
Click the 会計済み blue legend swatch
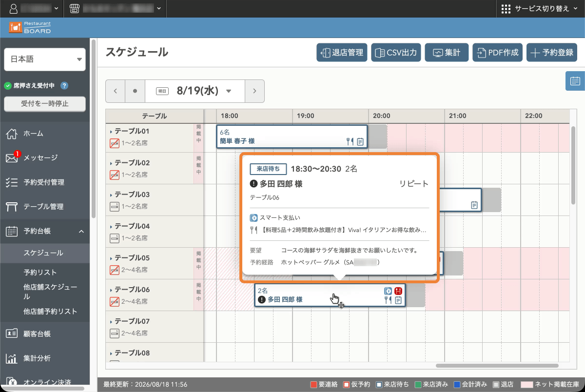[457, 385]
